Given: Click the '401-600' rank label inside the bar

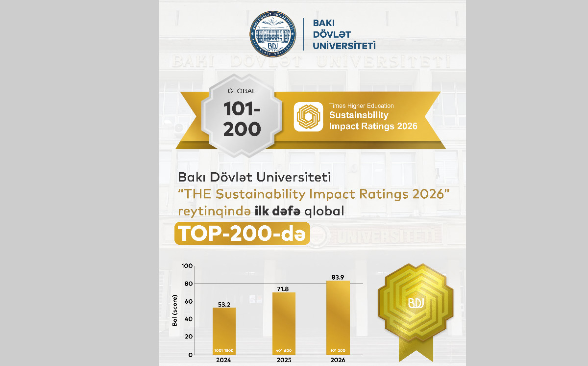Looking at the screenshot, I should pos(284,351).
